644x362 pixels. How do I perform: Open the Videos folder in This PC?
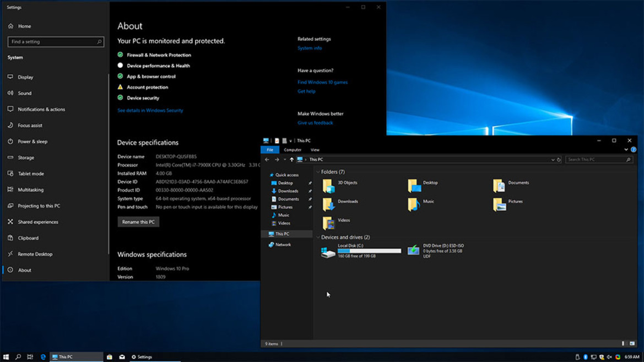pyautogui.click(x=337, y=223)
